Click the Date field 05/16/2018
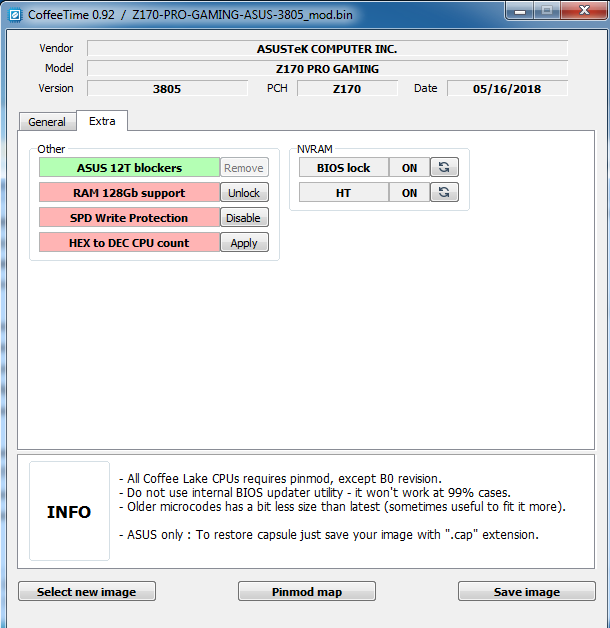The image size is (610, 628). pyautogui.click(x=507, y=89)
